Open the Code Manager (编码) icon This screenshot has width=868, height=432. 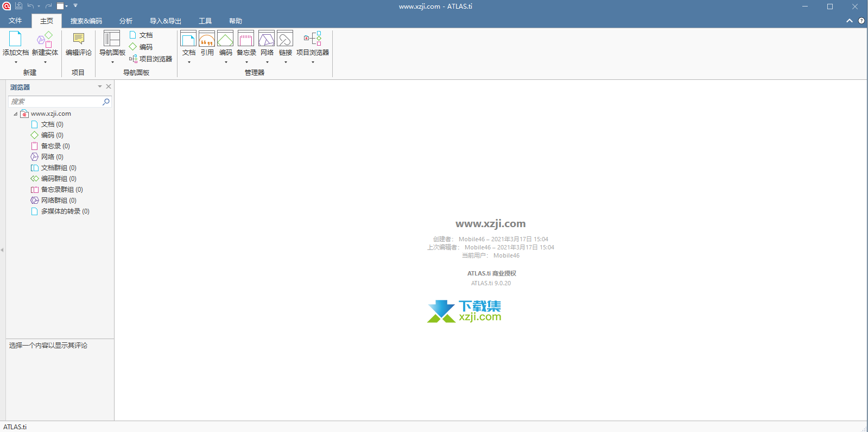(225, 39)
